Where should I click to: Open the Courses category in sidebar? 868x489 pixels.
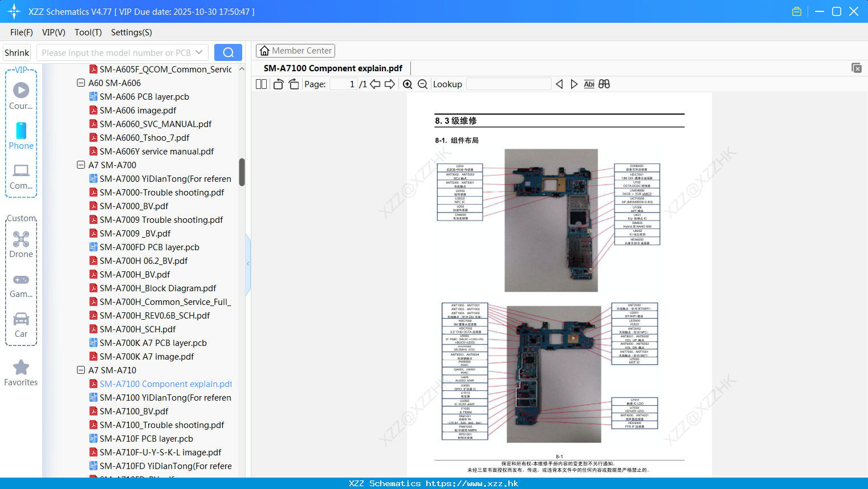click(21, 96)
